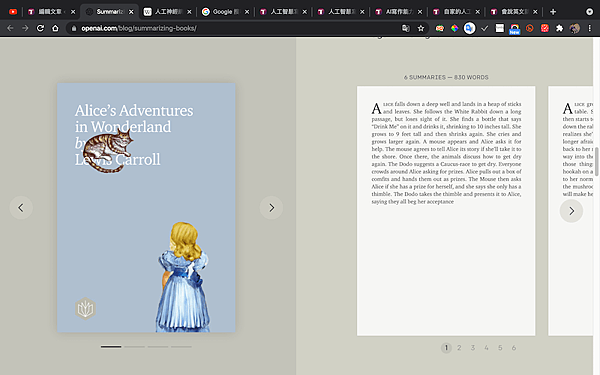Screen dimensions: 600x375
Task: Open the tab search dropdown circle
Action: 590,12
